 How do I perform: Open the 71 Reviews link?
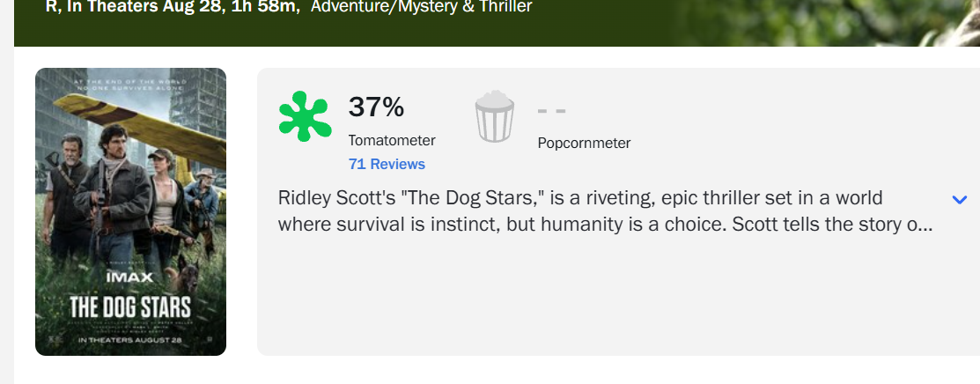[387, 164]
